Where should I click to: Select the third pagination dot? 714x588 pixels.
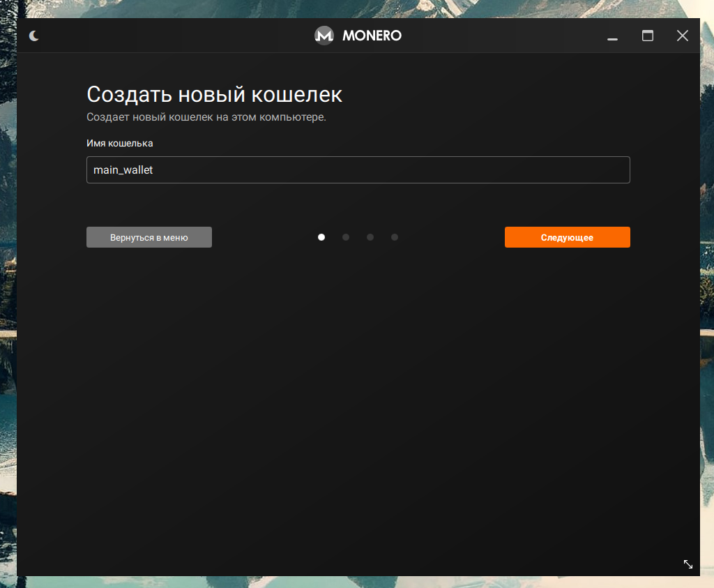point(370,237)
